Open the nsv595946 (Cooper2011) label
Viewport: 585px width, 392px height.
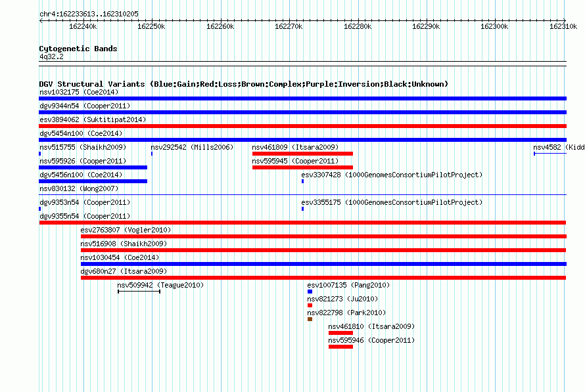(371, 340)
